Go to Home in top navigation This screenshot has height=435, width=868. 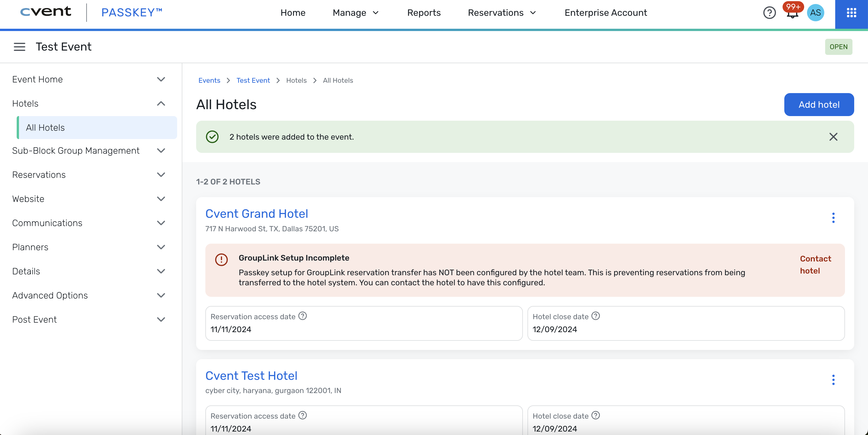[x=293, y=13]
